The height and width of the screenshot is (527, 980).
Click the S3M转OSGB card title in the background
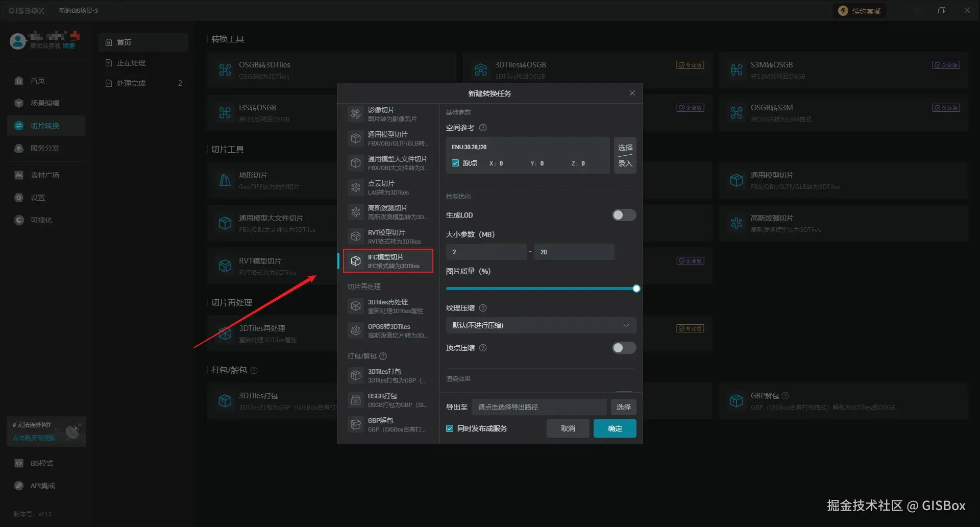[x=771, y=65]
